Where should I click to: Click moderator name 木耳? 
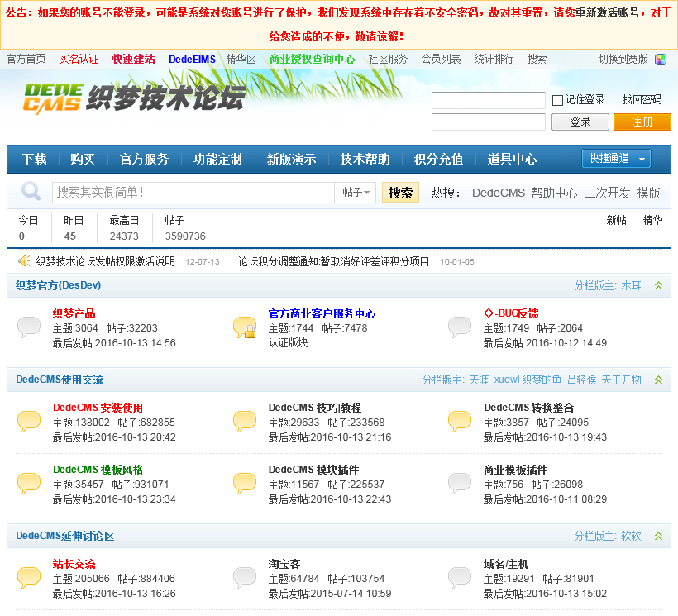tap(631, 286)
